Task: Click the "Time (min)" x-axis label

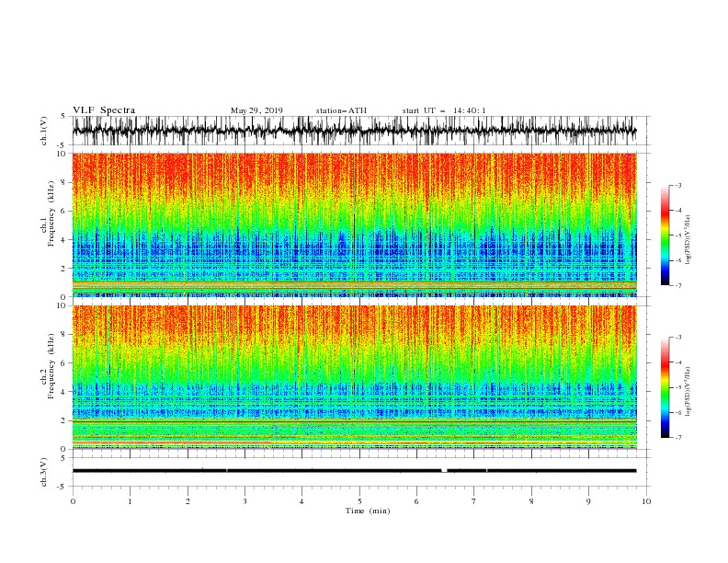Action: (x=368, y=511)
